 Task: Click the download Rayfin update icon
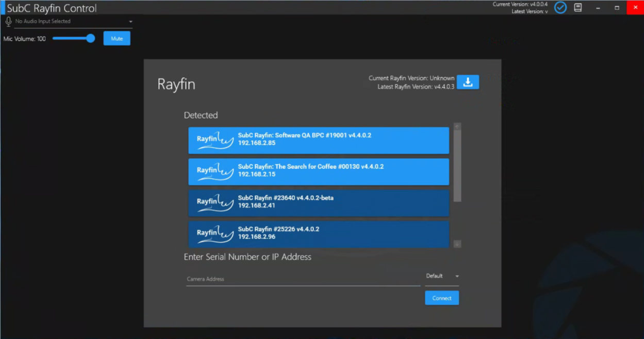pyautogui.click(x=468, y=82)
